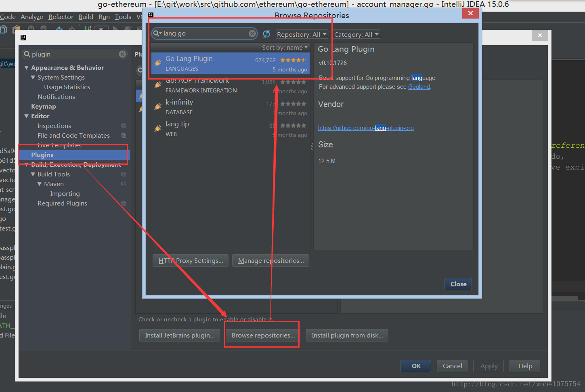This screenshot has height=392, width=585.
Task: Clear the 'plugin' settings search
Action: 122,54
